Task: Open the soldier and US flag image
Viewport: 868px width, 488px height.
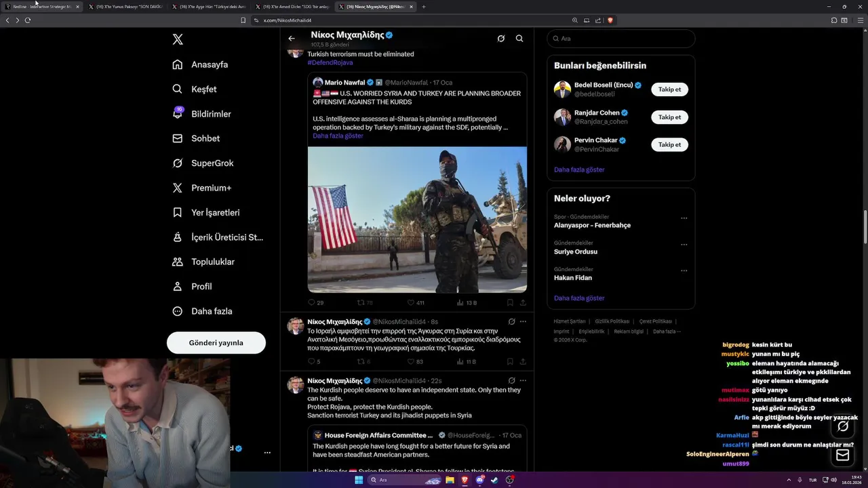Action: click(x=417, y=220)
